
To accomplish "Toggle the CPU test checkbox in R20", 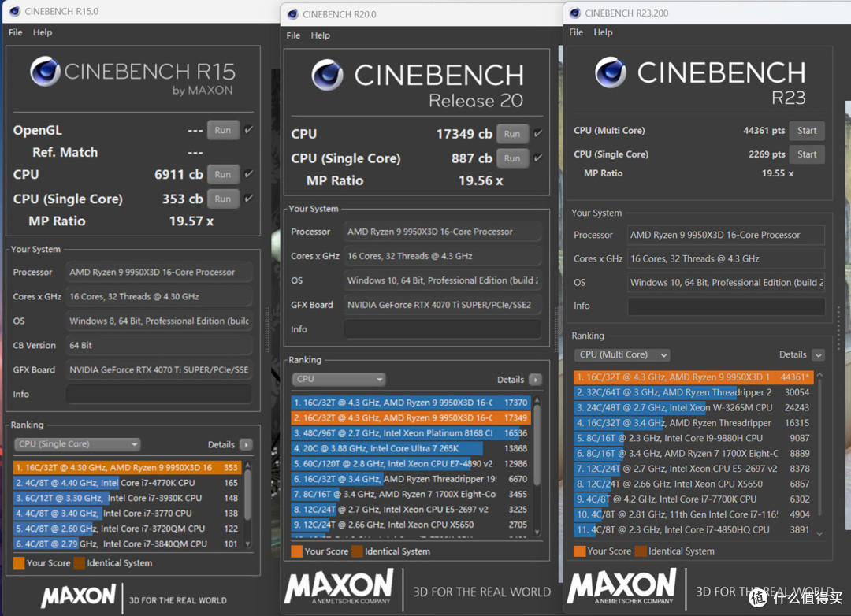I will click(538, 133).
